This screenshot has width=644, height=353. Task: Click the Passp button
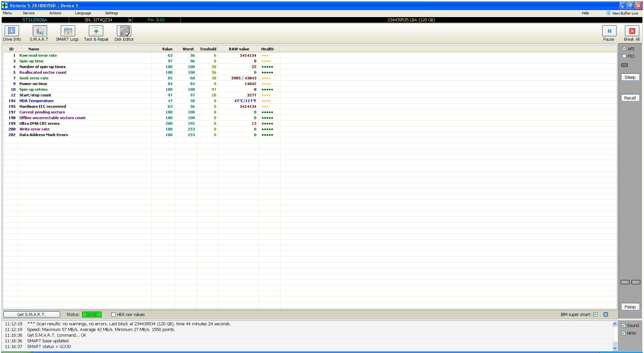coord(630,307)
